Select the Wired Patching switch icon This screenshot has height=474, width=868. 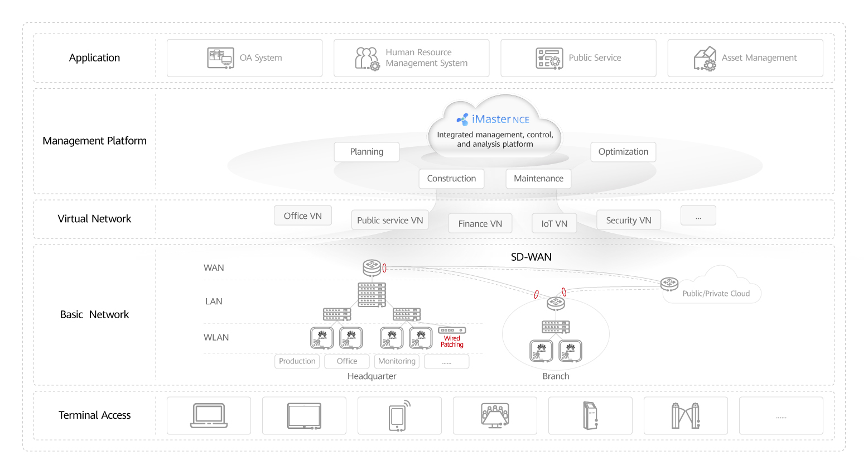(452, 331)
